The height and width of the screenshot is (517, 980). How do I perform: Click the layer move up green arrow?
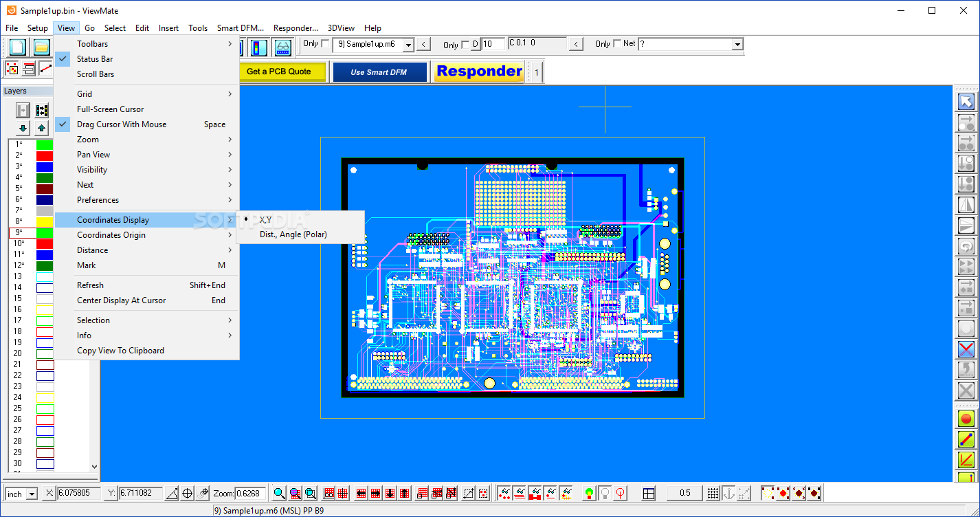[42, 128]
